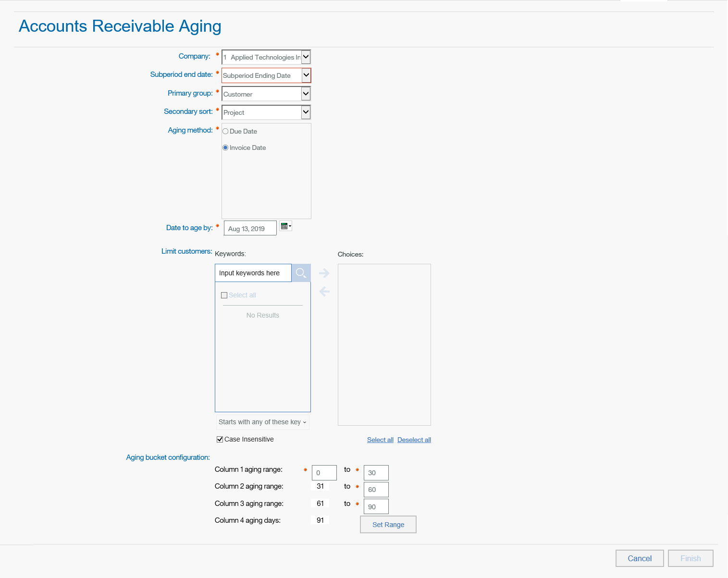Expand the Secondary sort dropdown
Viewport: 728px width, 578px height.
tap(306, 112)
